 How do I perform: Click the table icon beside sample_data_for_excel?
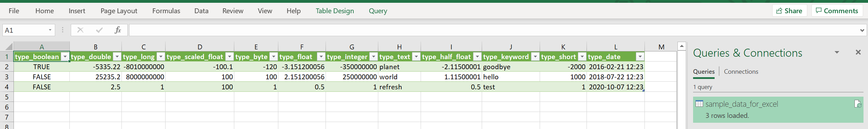coord(699,104)
